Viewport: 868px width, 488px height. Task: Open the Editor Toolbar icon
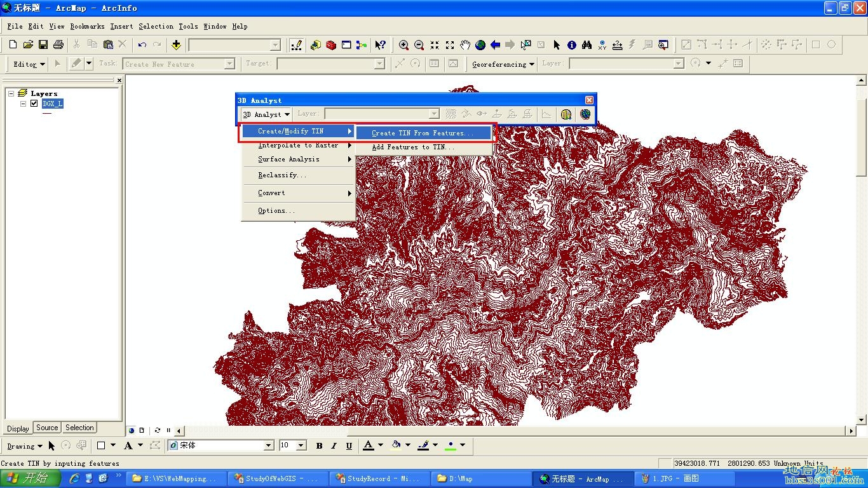[296, 44]
